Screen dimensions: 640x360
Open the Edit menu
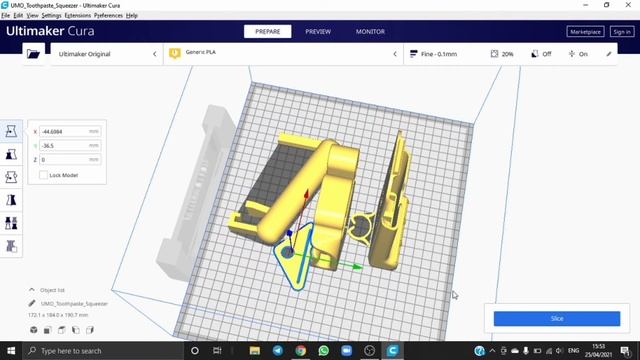tap(18, 16)
